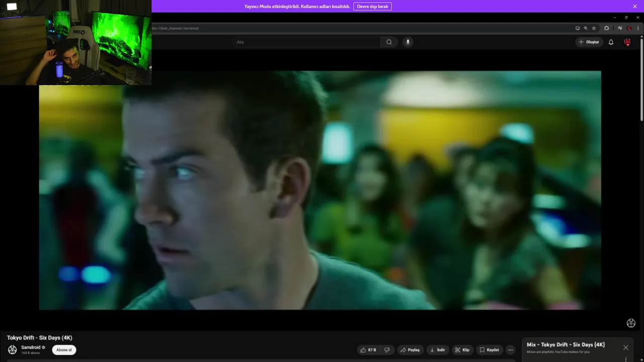
Task: Open more actions three-dot menu under video
Action: (510, 350)
